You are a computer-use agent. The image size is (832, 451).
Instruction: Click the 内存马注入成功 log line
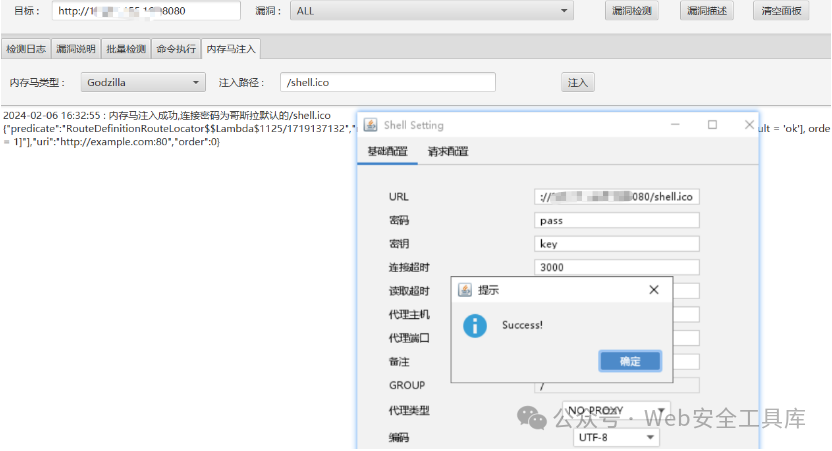tap(167, 115)
